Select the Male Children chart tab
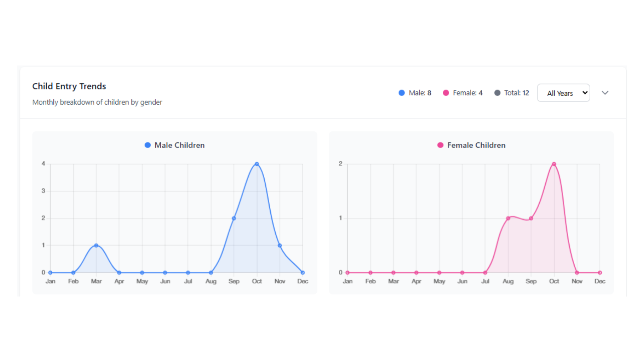Screen dimensions: 644x362 pos(174,145)
